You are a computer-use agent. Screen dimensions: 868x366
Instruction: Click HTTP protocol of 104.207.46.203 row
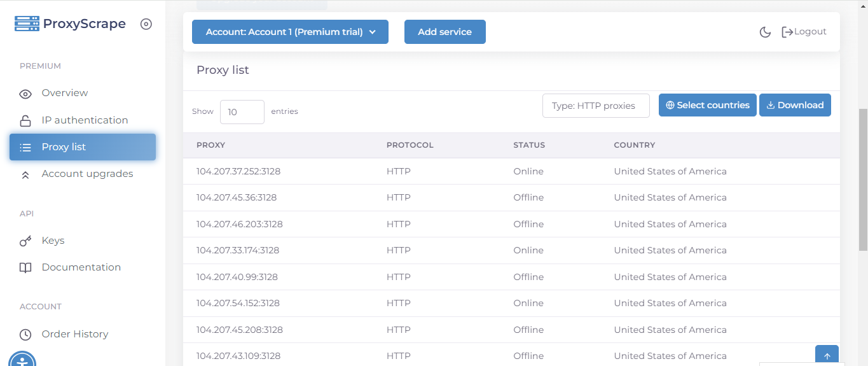pyautogui.click(x=399, y=224)
